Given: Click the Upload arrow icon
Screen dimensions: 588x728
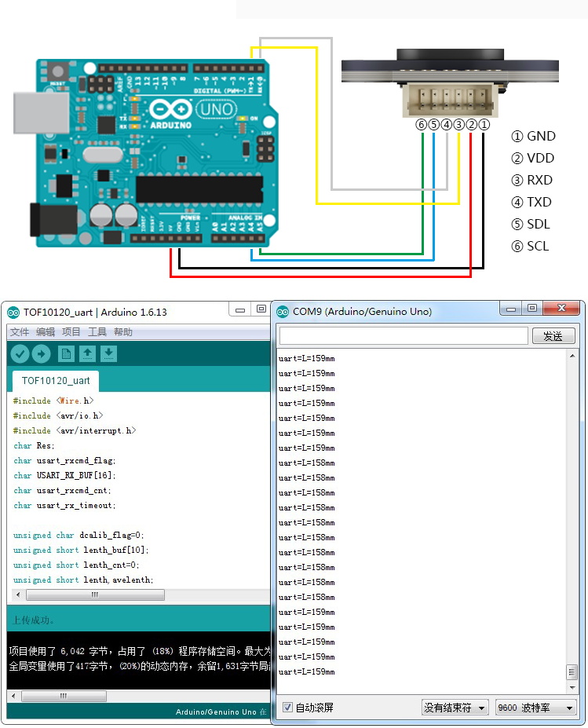Looking at the screenshot, I should click(41, 354).
